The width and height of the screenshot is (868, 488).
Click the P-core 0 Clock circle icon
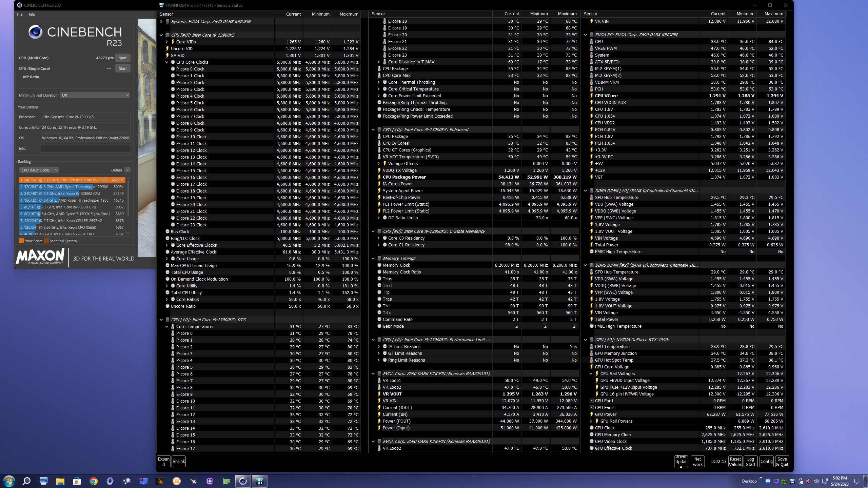pos(173,69)
